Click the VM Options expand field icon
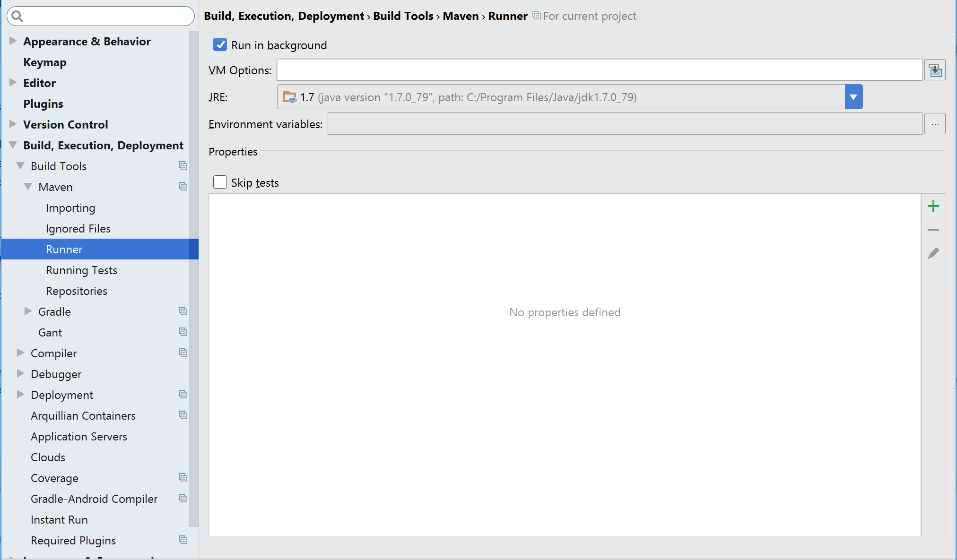The image size is (957, 560). pyautogui.click(x=935, y=70)
